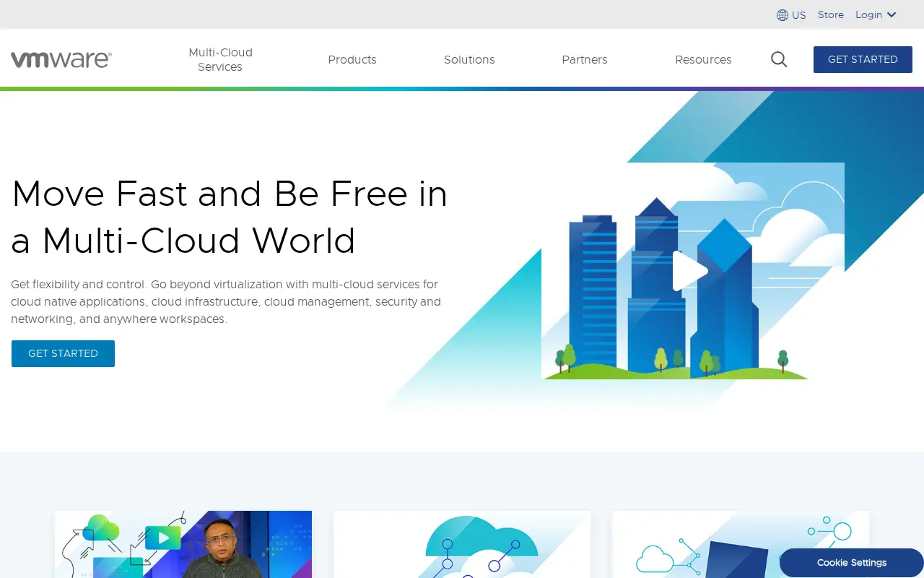The width and height of the screenshot is (924, 578).
Task: Click the globe region icon
Action: pos(783,15)
